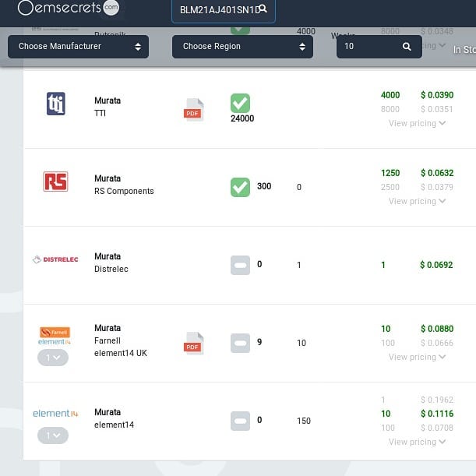This screenshot has width=476, height=476.
Task: Click the Farnell element14 UK distributor name
Action: coord(121,347)
